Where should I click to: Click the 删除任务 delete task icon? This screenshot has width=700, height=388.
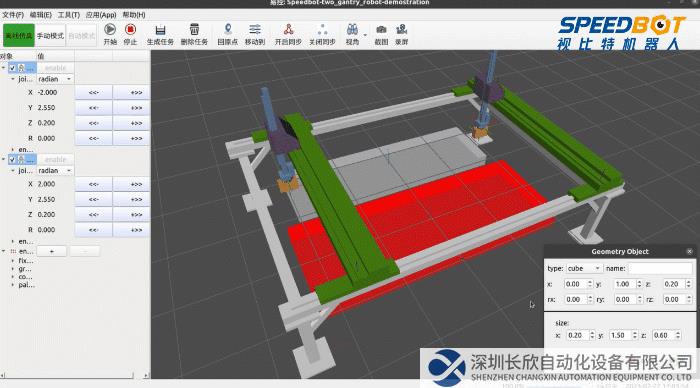[194, 29]
